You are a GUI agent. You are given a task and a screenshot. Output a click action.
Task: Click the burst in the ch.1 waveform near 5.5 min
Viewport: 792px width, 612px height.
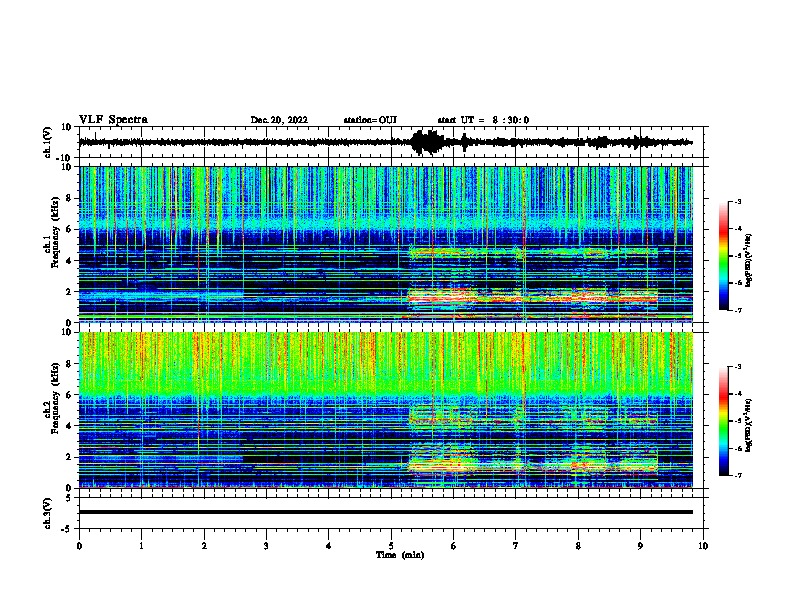point(426,142)
